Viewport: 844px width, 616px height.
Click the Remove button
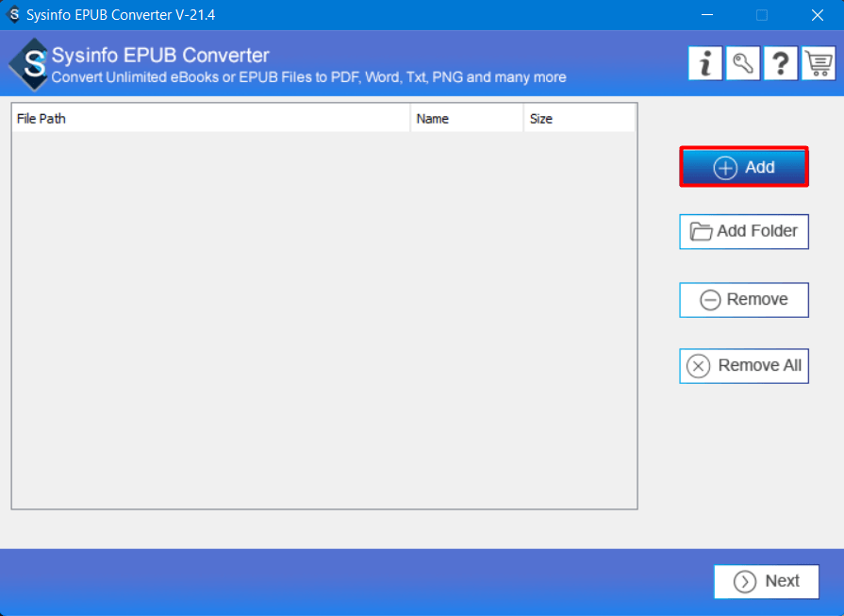[744, 299]
